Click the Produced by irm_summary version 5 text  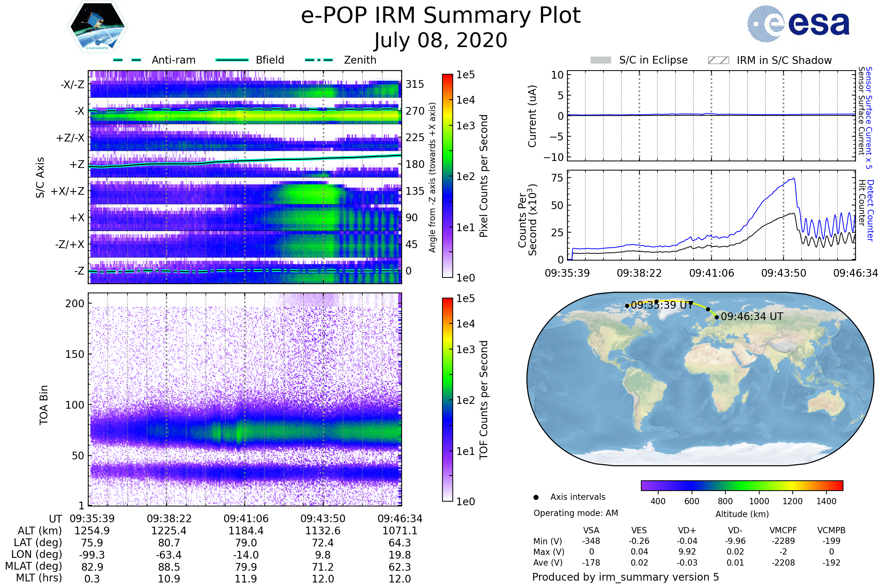pyautogui.click(x=625, y=577)
